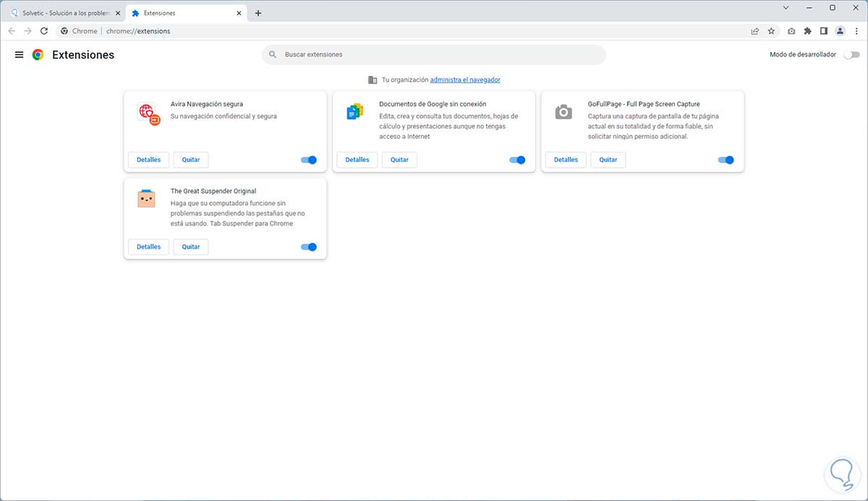The height and width of the screenshot is (501, 868).
Task: Open Detalles for The Great Suspender Original
Action: point(148,247)
